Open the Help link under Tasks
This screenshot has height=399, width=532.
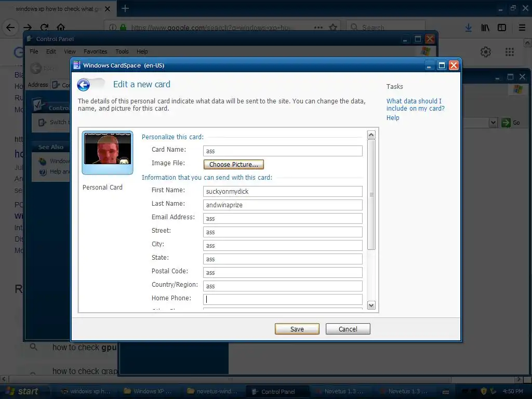point(393,118)
